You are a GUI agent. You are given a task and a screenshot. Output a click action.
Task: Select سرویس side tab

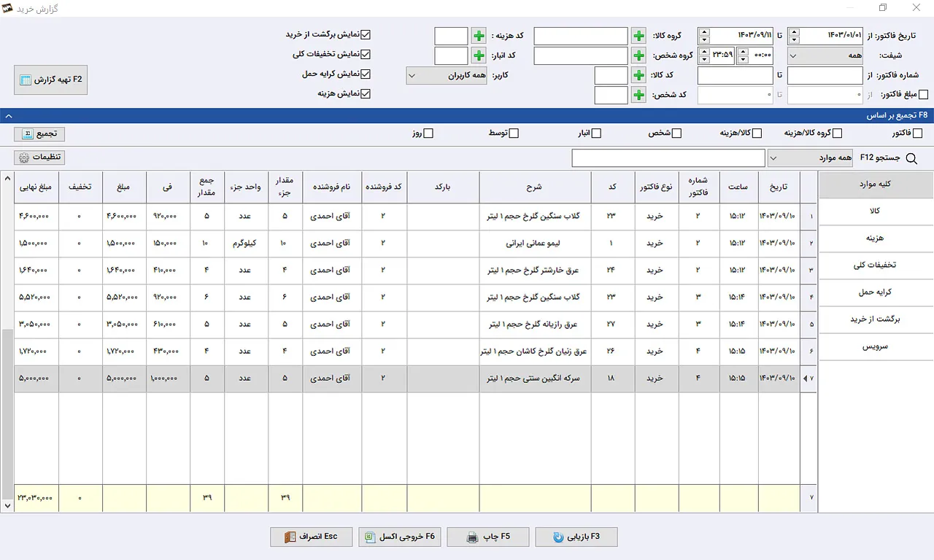coord(876,346)
